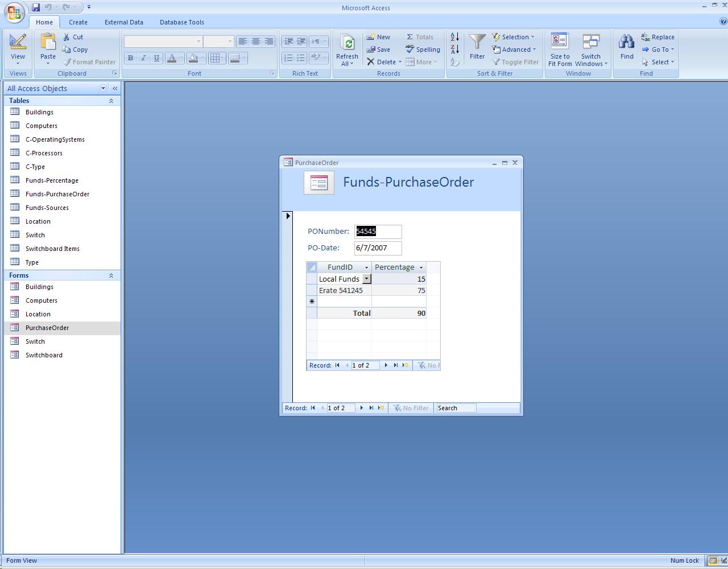Toggle Italic formatting
728x569 pixels.
[x=143, y=58]
